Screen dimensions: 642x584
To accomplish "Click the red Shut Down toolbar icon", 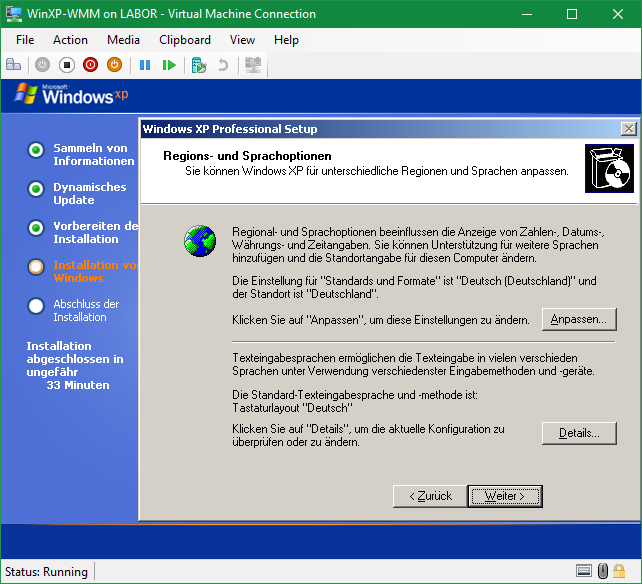I will point(90,65).
